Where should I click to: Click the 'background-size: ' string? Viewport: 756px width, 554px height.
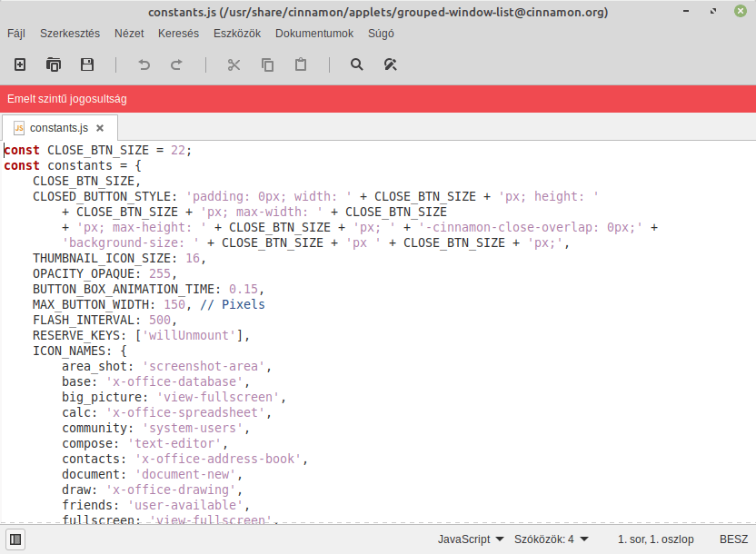131,242
